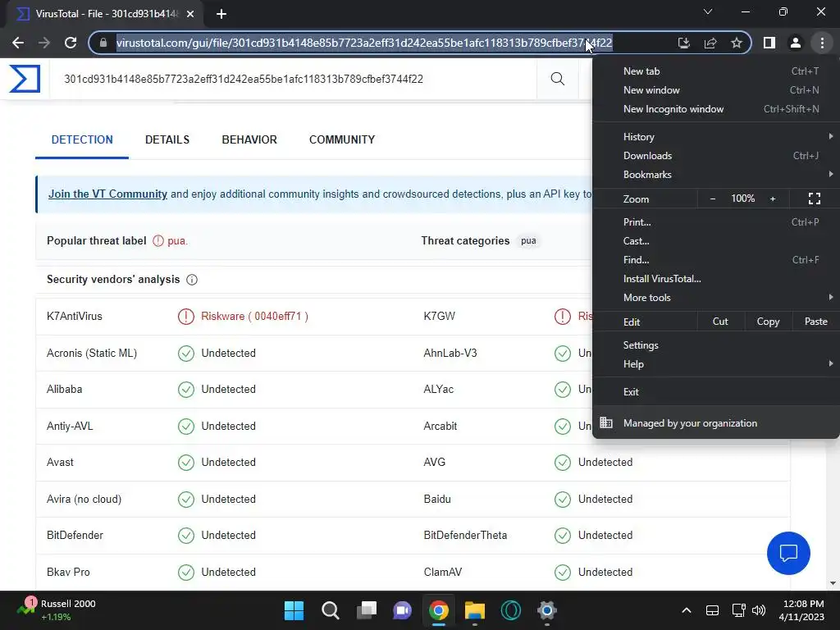Image resolution: width=840 pixels, height=630 pixels.
Task: Open the info icon beside Security vendors' analysis
Action: (192, 280)
